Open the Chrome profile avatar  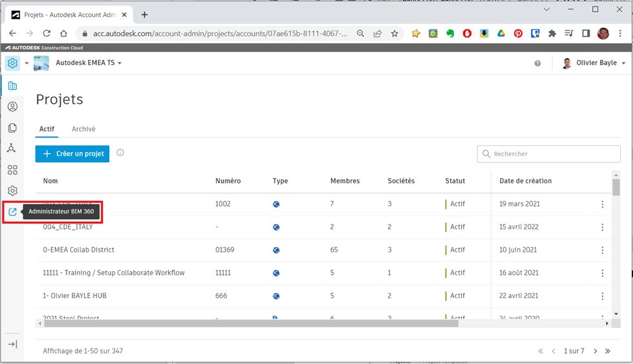603,34
